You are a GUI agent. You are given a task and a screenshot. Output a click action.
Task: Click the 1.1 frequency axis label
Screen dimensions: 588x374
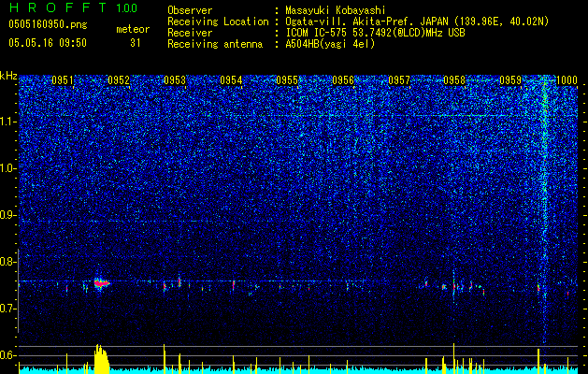(8, 122)
